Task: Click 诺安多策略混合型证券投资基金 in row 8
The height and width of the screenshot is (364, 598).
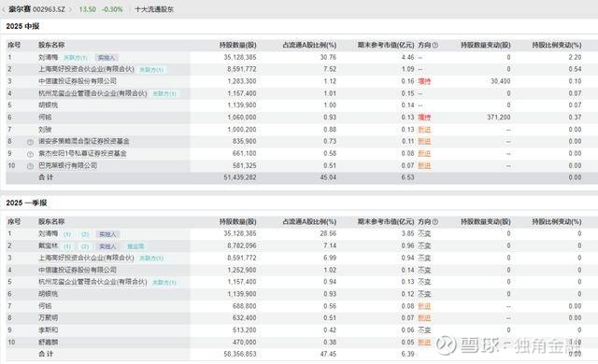Action: point(84,141)
